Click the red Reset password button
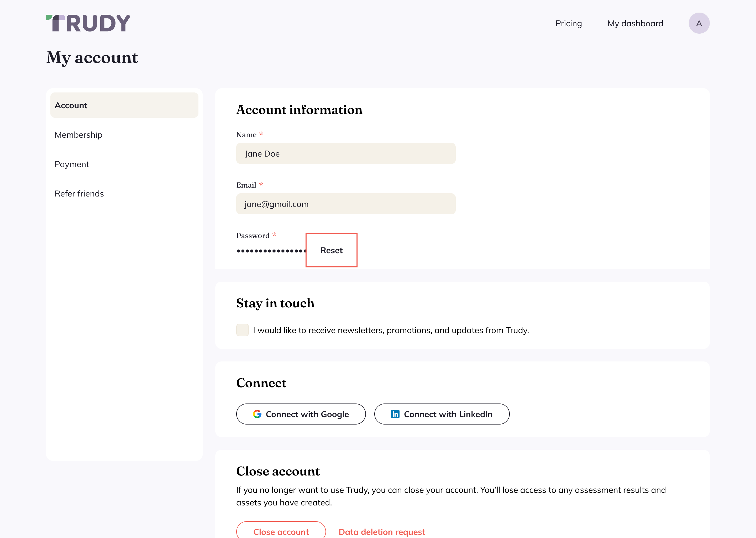This screenshot has height=538, width=756. (331, 250)
